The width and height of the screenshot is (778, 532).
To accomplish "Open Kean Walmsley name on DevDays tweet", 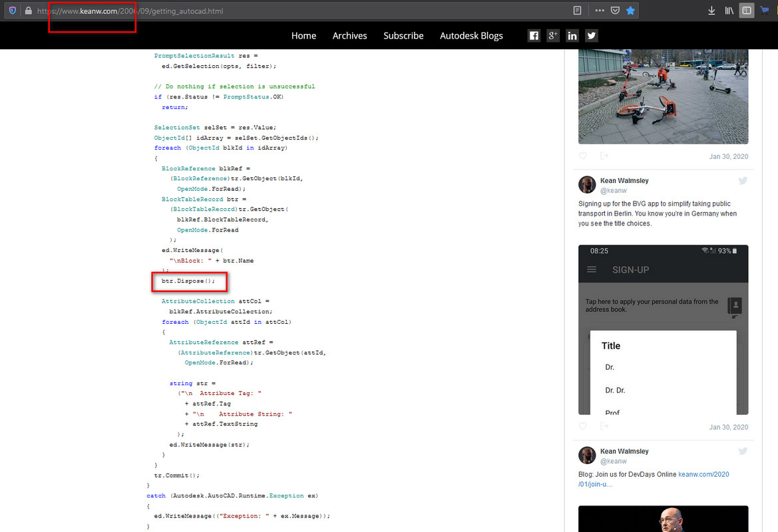I will click(x=624, y=451).
